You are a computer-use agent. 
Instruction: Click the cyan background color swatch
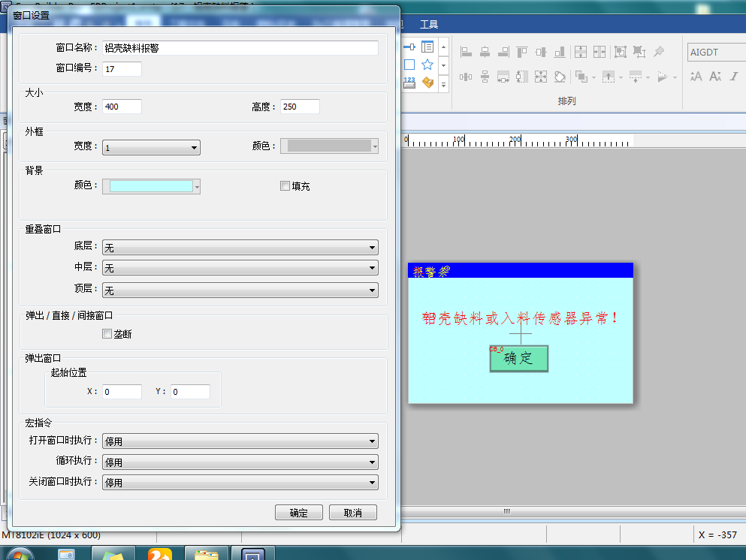pyautogui.click(x=151, y=186)
